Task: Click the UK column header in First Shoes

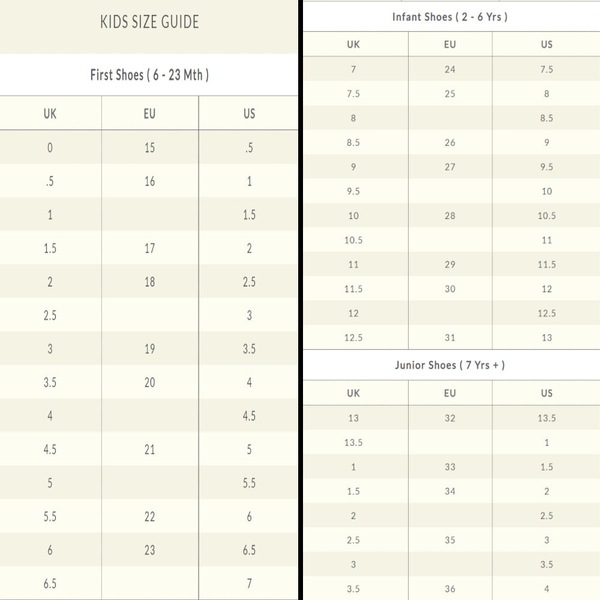Action: (x=50, y=114)
